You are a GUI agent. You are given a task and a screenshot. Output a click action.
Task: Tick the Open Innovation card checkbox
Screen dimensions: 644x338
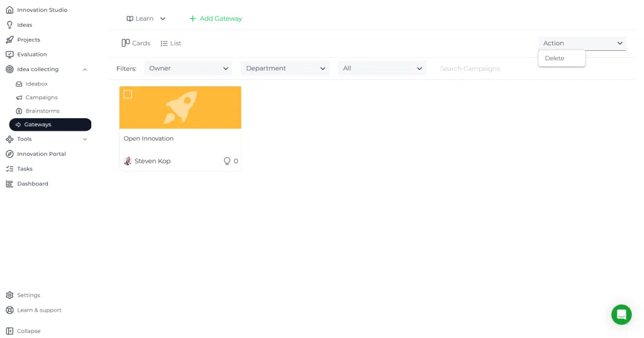[x=128, y=95]
